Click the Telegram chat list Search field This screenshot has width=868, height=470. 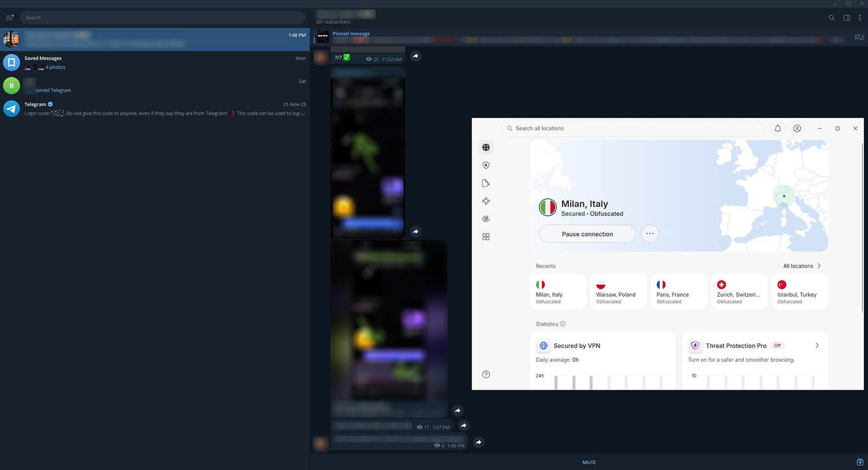point(163,17)
